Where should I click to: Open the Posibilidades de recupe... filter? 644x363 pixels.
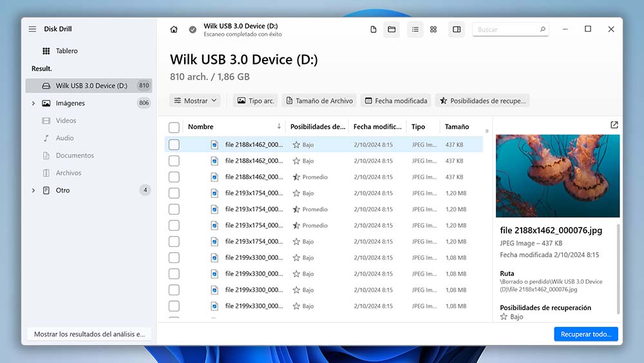click(x=482, y=101)
